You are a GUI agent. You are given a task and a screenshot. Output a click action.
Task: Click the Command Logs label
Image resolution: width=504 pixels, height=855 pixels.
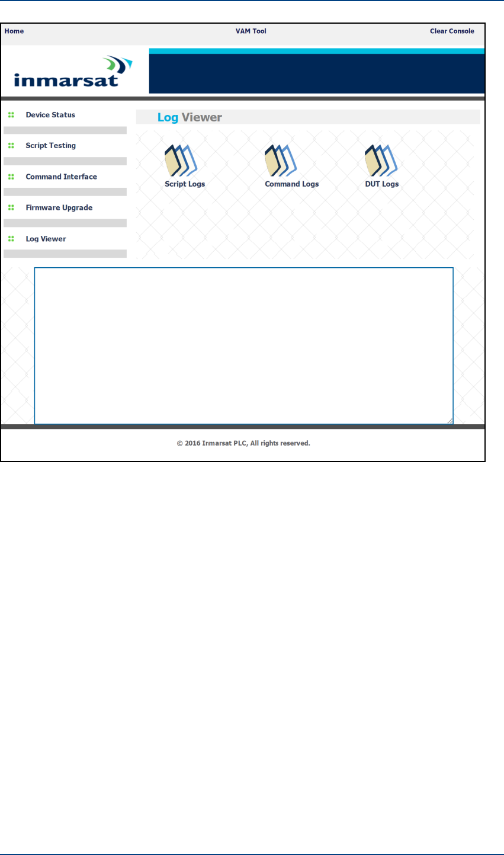291,184
